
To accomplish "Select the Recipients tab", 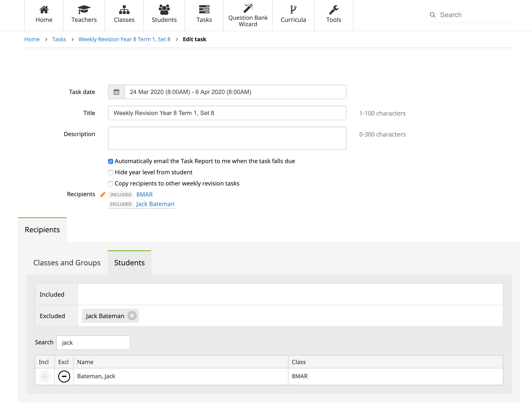I will pos(42,229).
